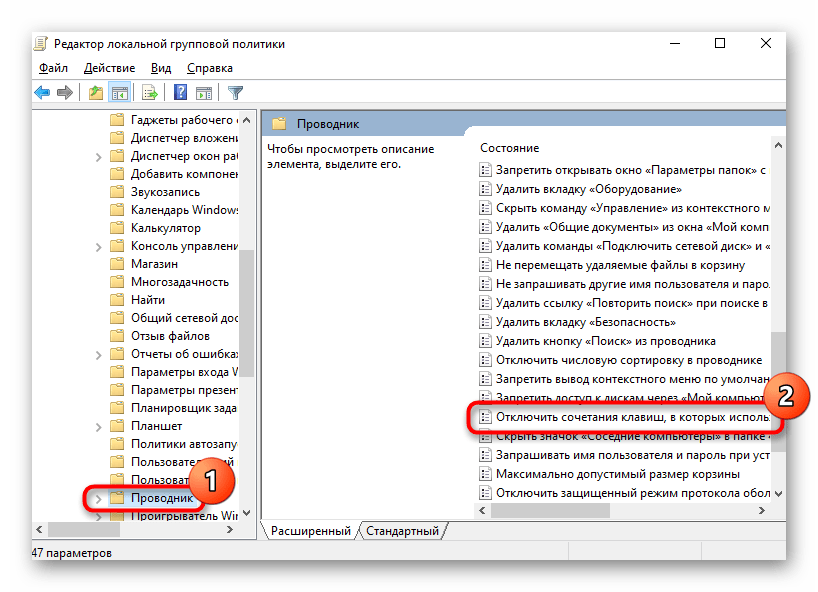Image resolution: width=818 pixels, height=592 pixels.
Task: Click the Export list toolbar icon
Action: [x=150, y=93]
